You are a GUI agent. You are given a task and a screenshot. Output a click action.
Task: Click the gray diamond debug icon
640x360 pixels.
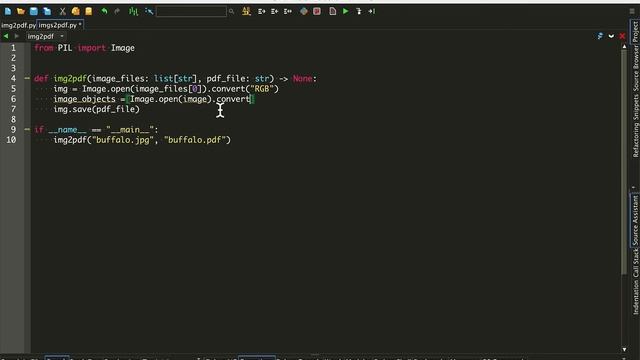[x=304, y=11]
